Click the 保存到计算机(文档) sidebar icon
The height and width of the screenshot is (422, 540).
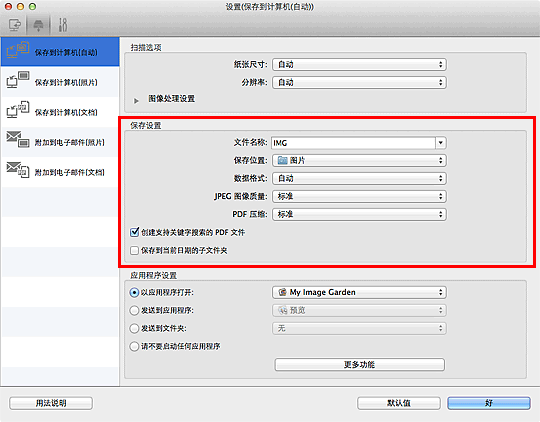[18, 110]
